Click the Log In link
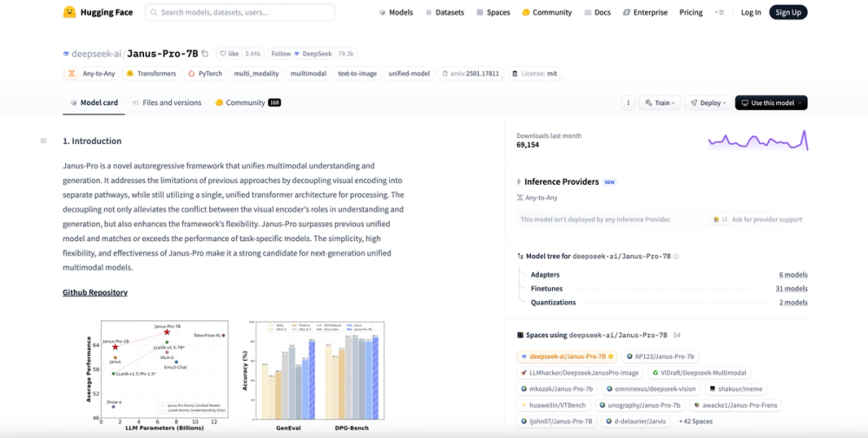 pos(751,12)
